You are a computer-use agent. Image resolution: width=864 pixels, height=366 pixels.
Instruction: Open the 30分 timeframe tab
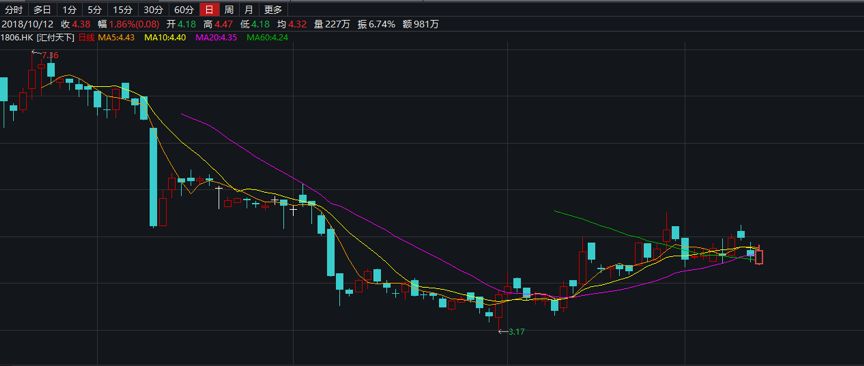[x=153, y=9]
